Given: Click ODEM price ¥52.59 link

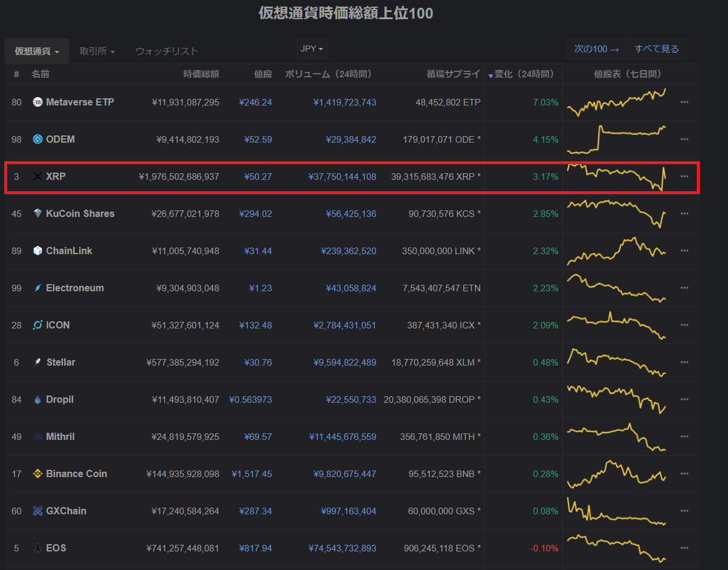Looking at the screenshot, I should (258, 140).
